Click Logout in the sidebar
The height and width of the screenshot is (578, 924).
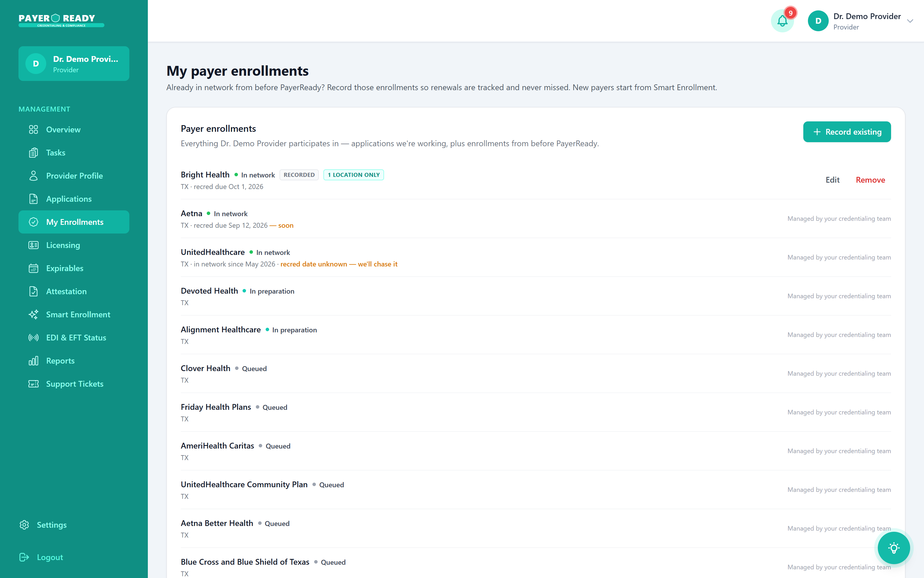point(50,557)
